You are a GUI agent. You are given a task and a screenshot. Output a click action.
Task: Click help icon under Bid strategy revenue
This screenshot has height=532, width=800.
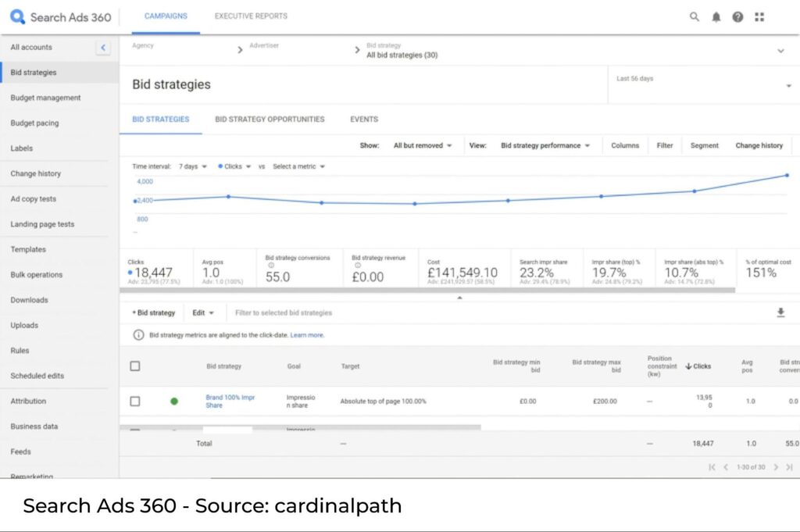pyautogui.click(x=358, y=266)
